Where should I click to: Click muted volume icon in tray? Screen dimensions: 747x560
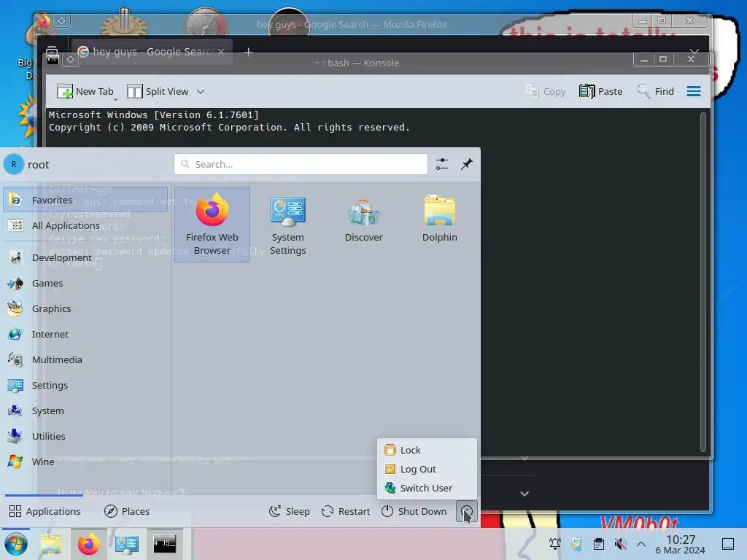[x=620, y=544]
